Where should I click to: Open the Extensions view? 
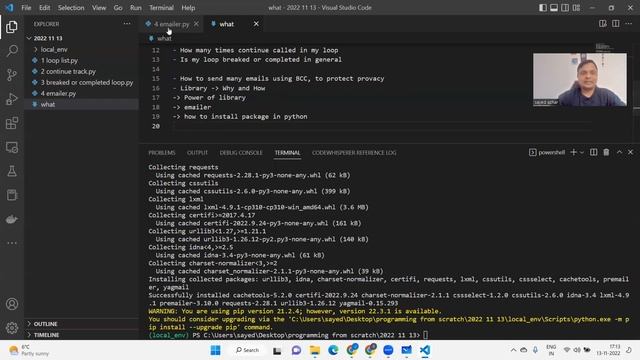(x=12, y=123)
